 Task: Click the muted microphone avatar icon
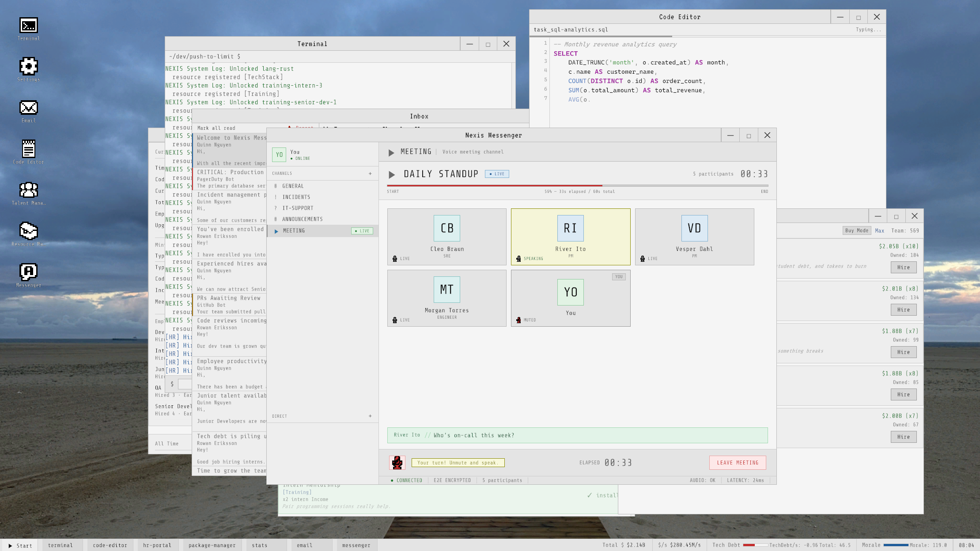(x=397, y=462)
